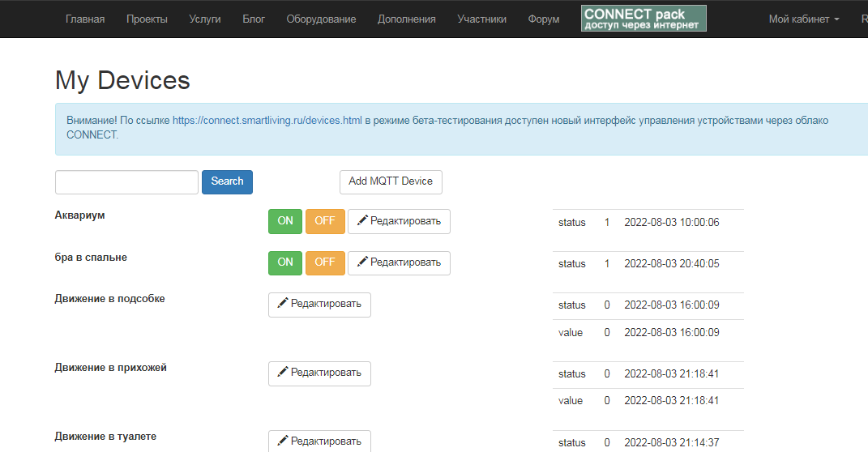
Task: Turn ON бра в спальне
Action: [285, 262]
